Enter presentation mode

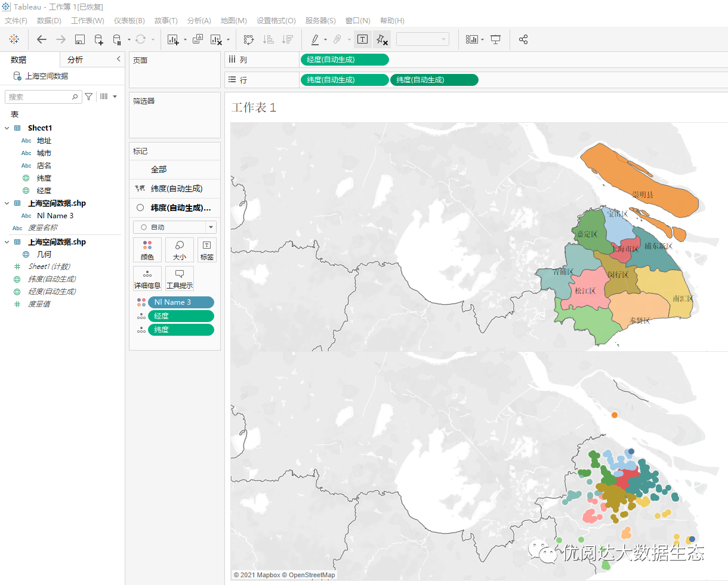496,39
